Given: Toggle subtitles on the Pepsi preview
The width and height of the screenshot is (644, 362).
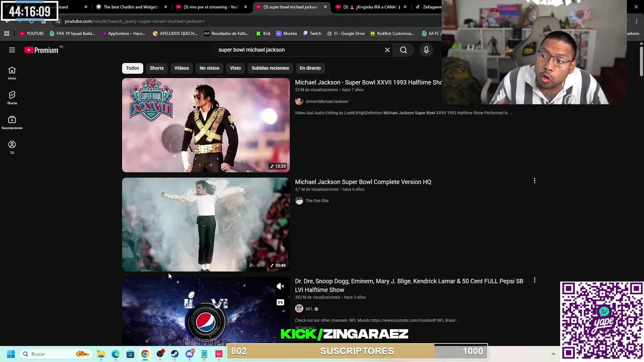Looking at the screenshot, I should (280, 302).
